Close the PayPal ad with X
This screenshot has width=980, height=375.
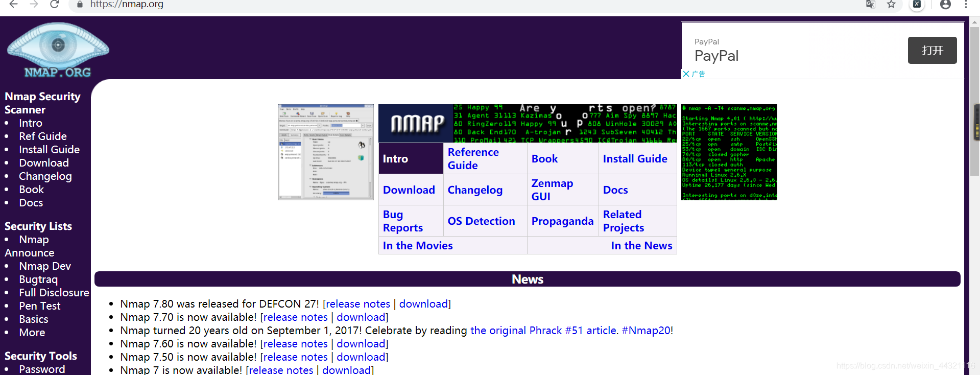(x=686, y=74)
